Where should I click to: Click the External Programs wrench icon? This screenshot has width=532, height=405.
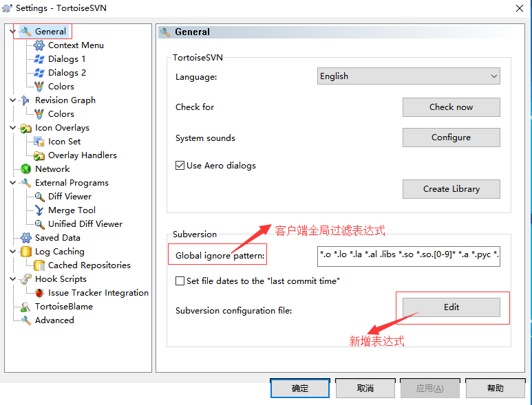tap(25, 183)
